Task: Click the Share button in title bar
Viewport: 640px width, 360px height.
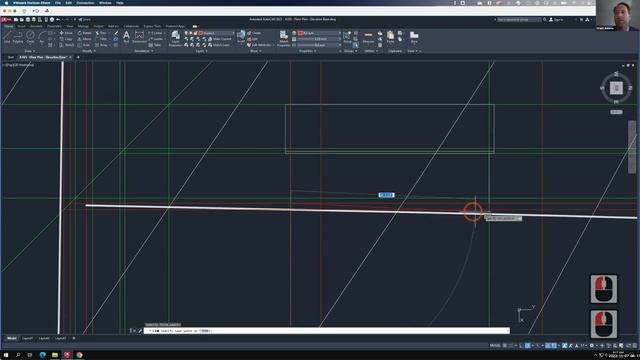Action: (84, 19)
